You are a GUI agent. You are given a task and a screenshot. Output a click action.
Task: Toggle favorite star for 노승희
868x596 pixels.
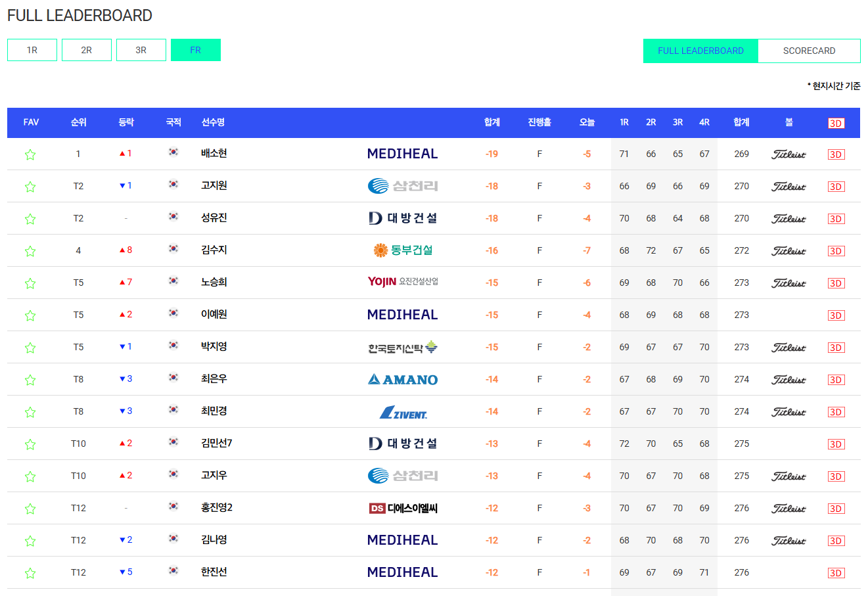[30, 283]
